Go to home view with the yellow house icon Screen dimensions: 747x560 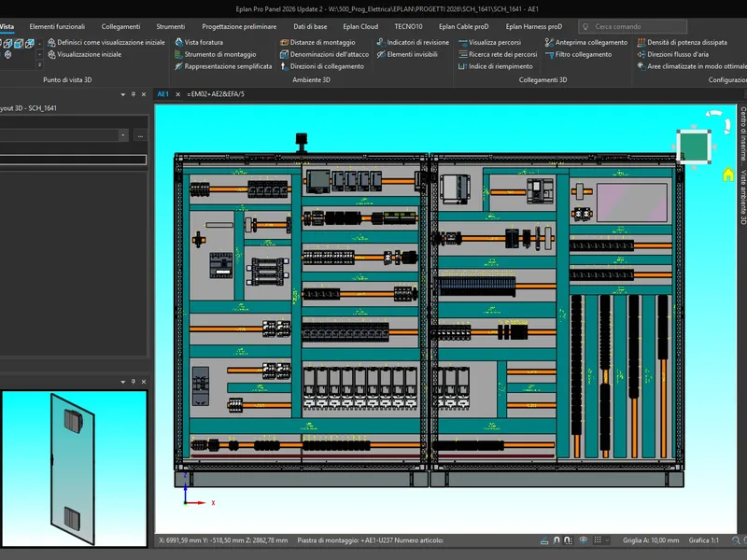(728, 175)
